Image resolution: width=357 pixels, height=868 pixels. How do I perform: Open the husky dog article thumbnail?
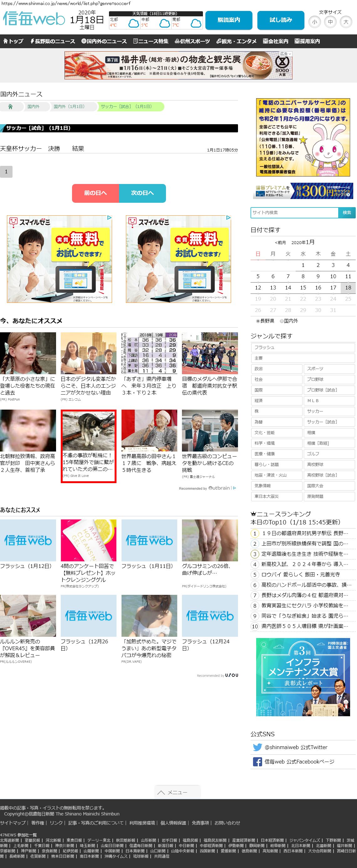[88, 431]
